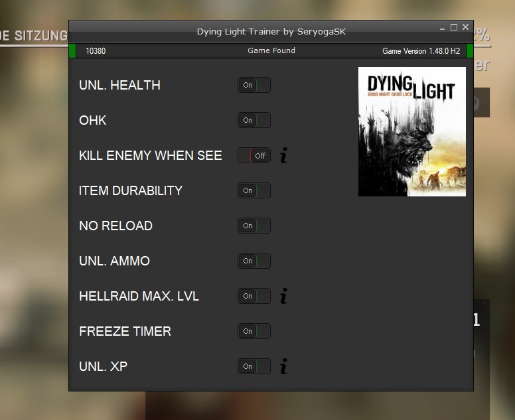
Task: Select the process ID 10380 label
Action: click(x=96, y=51)
